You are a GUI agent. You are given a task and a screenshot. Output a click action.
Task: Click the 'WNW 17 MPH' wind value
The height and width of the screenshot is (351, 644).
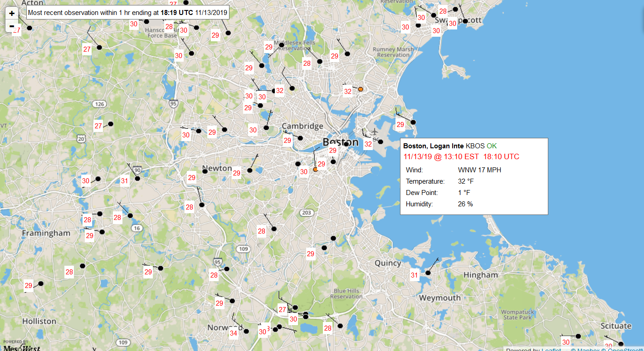(x=479, y=170)
